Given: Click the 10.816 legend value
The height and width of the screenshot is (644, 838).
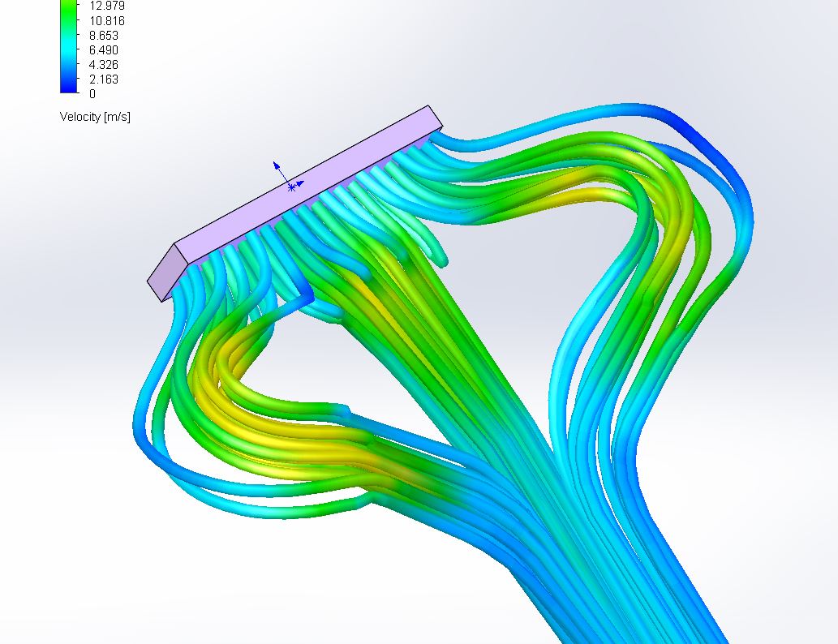Looking at the screenshot, I should 106,20.
